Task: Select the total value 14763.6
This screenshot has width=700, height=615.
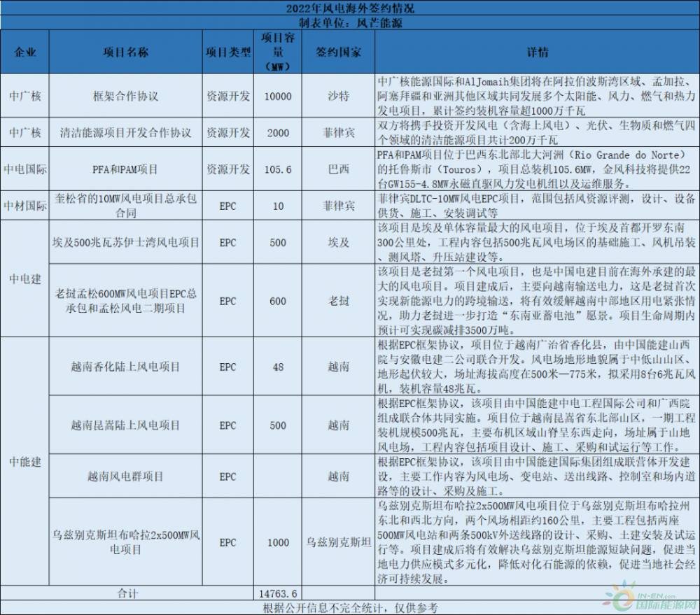Action: [278, 593]
